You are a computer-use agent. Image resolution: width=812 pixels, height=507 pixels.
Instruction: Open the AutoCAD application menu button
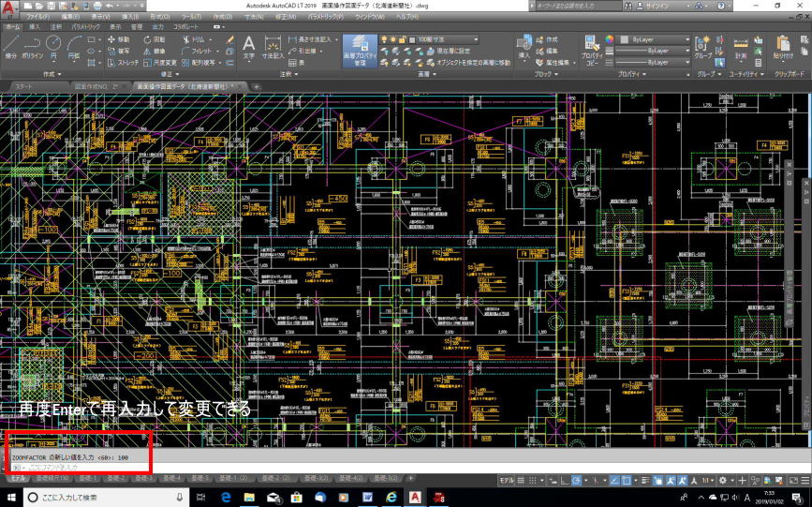8,7
